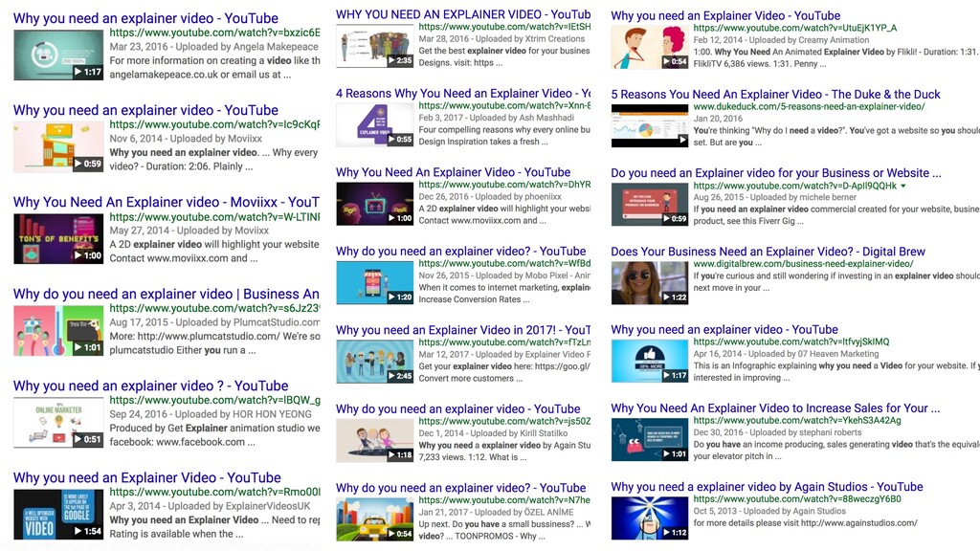Open title link above Mobo Pixel result
Image resolution: width=980 pixels, height=551 pixels.
pyautogui.click(x=460, y=251)
